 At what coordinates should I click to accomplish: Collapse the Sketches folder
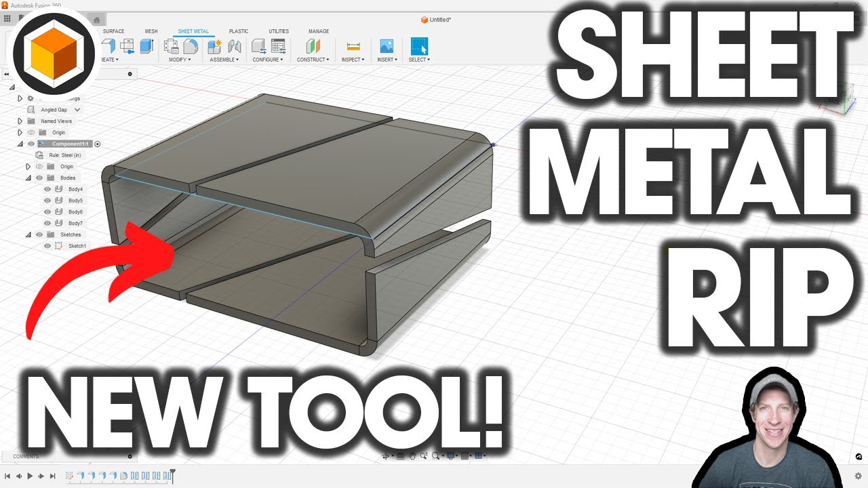coord(28,235)
